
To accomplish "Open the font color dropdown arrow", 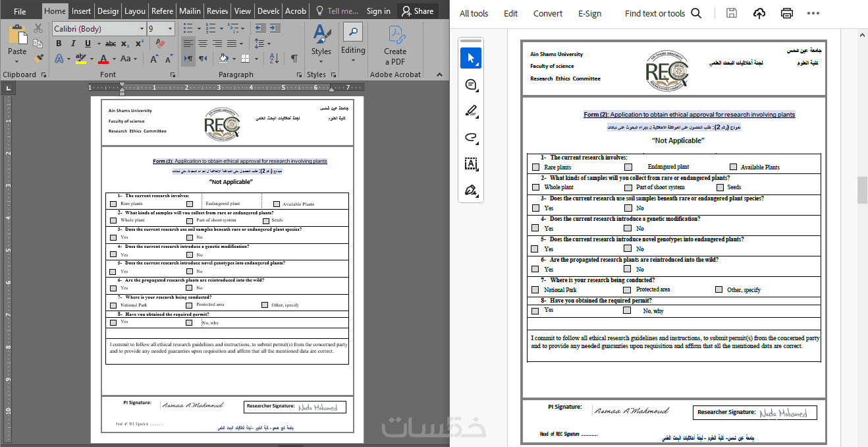I will coord(113,59).
